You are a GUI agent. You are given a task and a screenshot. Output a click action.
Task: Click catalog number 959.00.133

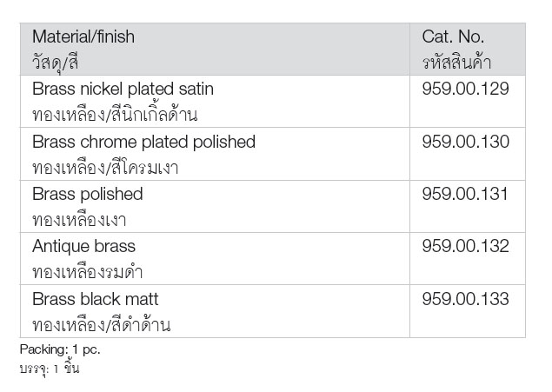[x=465, y=299]
